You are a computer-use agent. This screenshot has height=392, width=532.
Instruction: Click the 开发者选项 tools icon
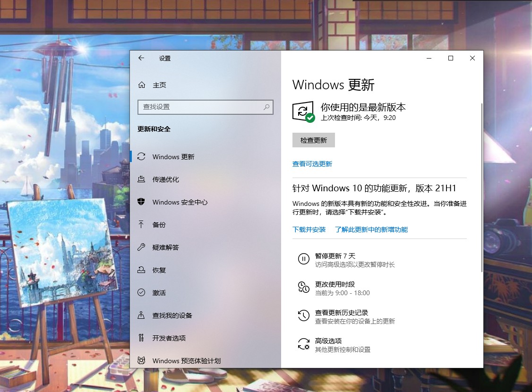click(x=141, y=338)
